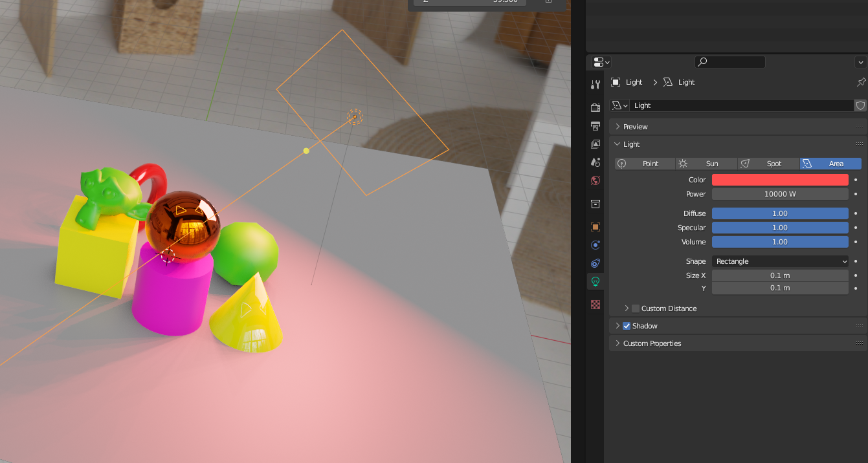868x463 pixels.
Task: Open the World properties tab
Action: (x=595, y=180)
